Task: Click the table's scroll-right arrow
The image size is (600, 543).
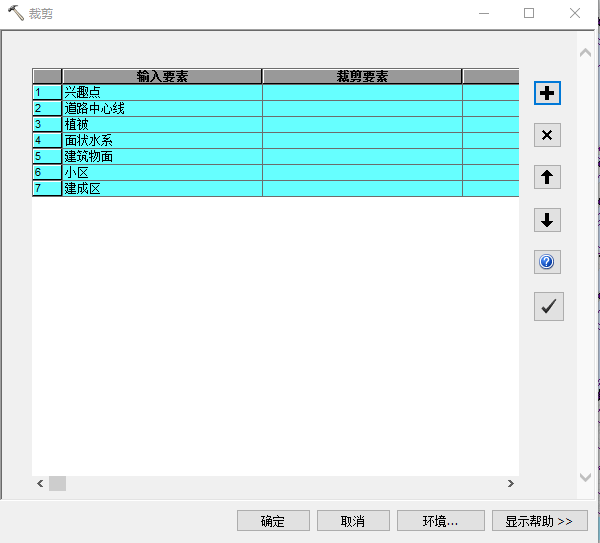Action: click(511, 484)
